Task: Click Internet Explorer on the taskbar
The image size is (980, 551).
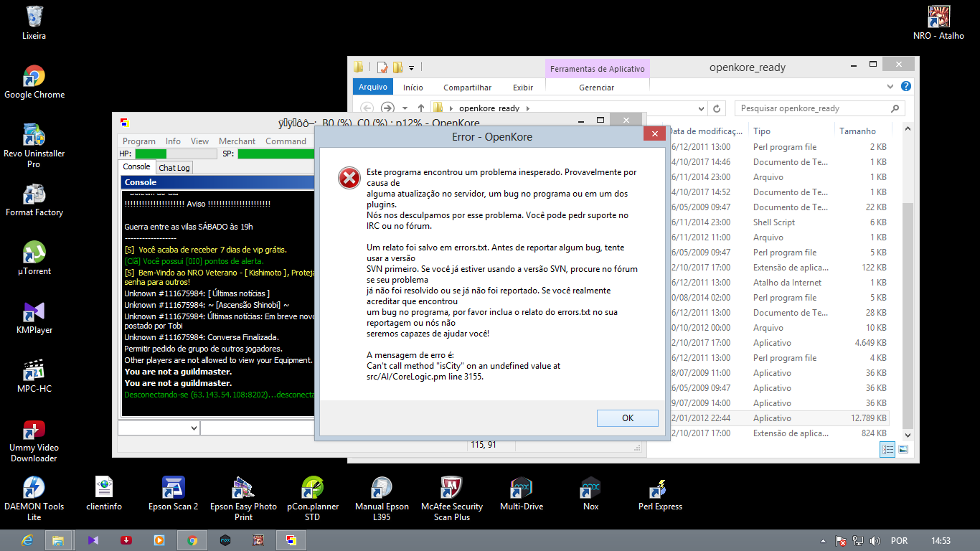Action: click(27, 540)
